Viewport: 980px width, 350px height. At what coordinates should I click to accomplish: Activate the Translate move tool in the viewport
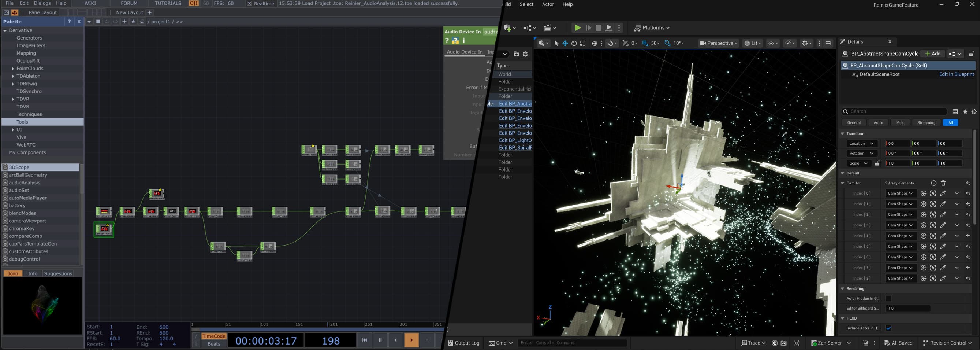click(x=565, y=43)
